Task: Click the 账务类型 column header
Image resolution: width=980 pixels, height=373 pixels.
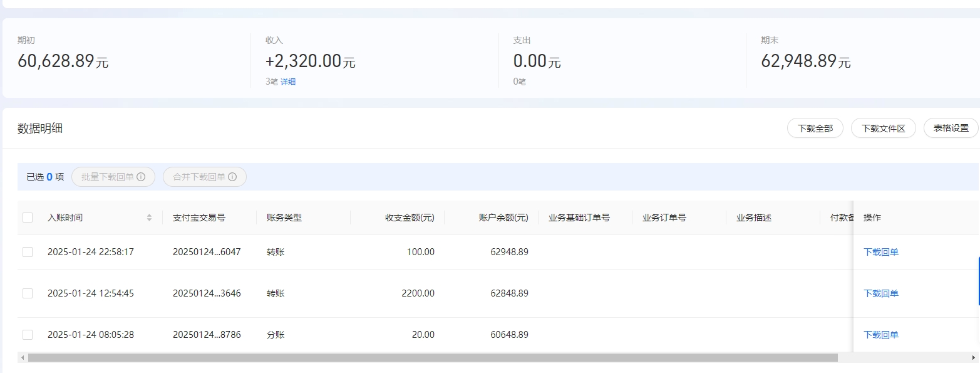Action: 284,218
